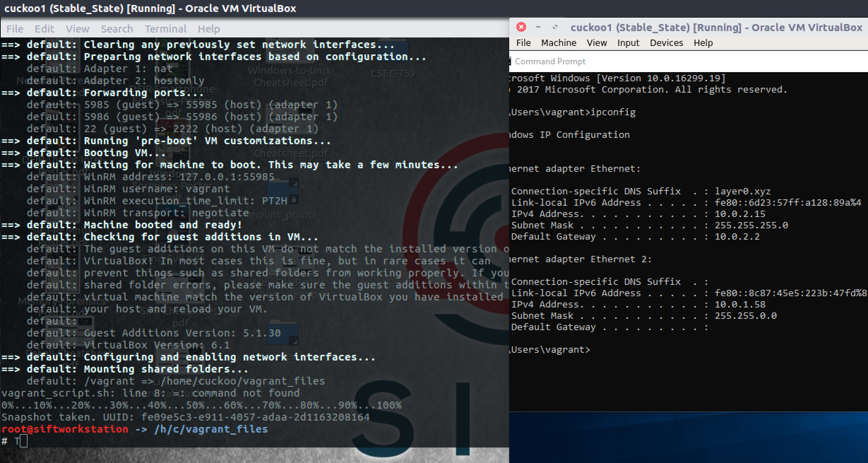Open the Terminal menu in menu bar

pyautogui.click(x=165, y=29)
